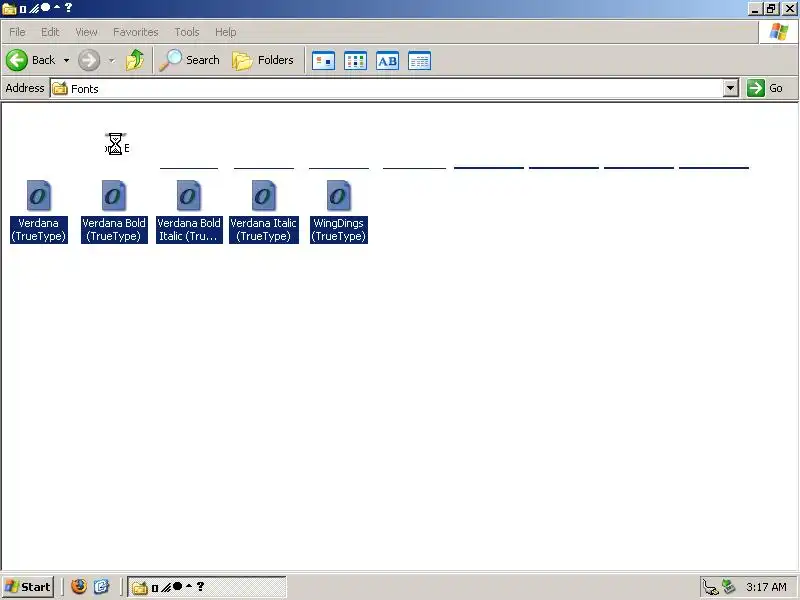Open the Start menu
The height and width of the screenshot is (600, 800).
click(x=28, y=587)
